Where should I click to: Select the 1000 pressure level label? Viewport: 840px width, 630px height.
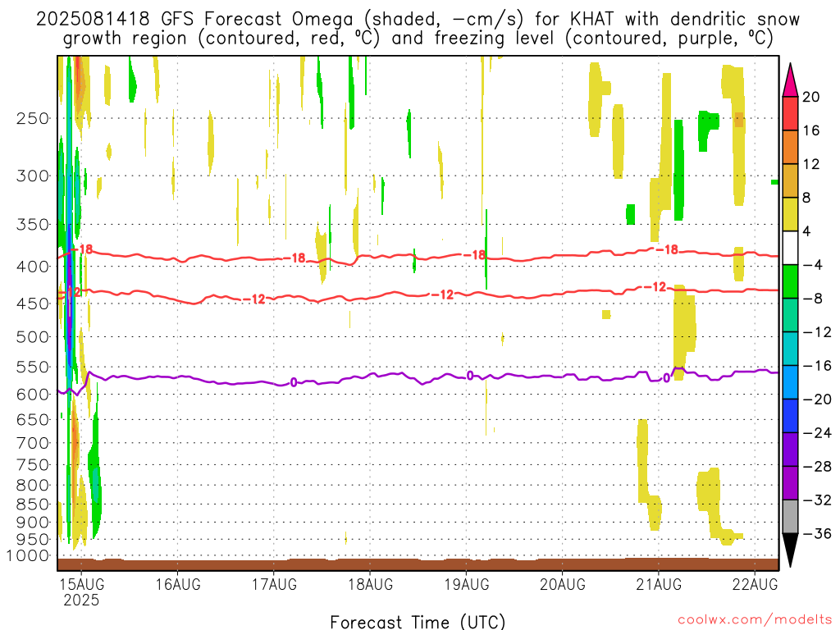pos(28,556)
